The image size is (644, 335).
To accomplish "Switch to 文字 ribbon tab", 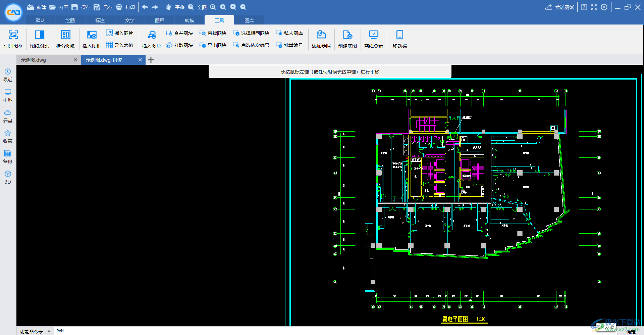I will coord(130,20).
